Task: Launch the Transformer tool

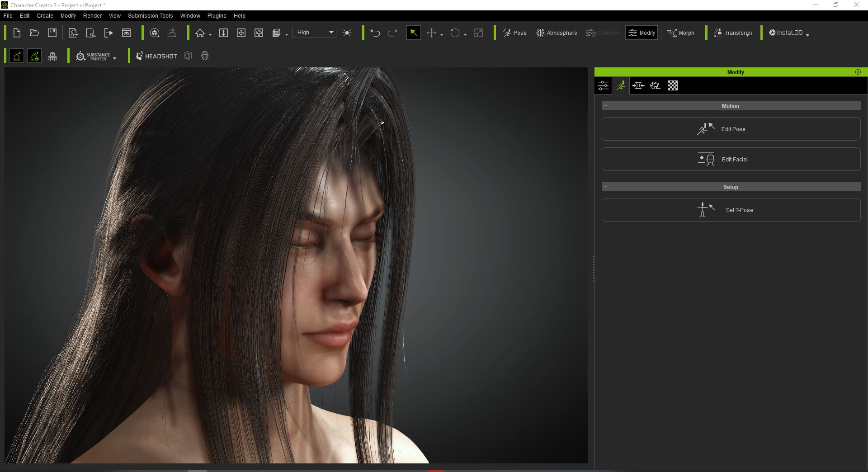Action: point(733,33)
